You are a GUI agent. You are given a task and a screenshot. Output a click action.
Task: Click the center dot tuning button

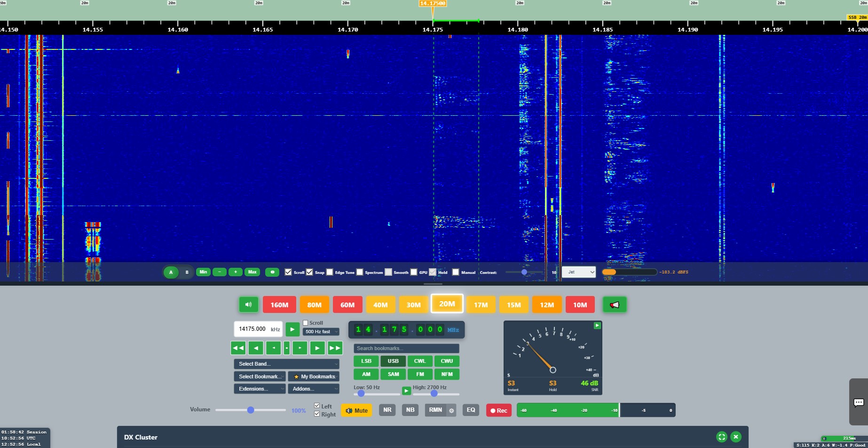click(287, 348)
